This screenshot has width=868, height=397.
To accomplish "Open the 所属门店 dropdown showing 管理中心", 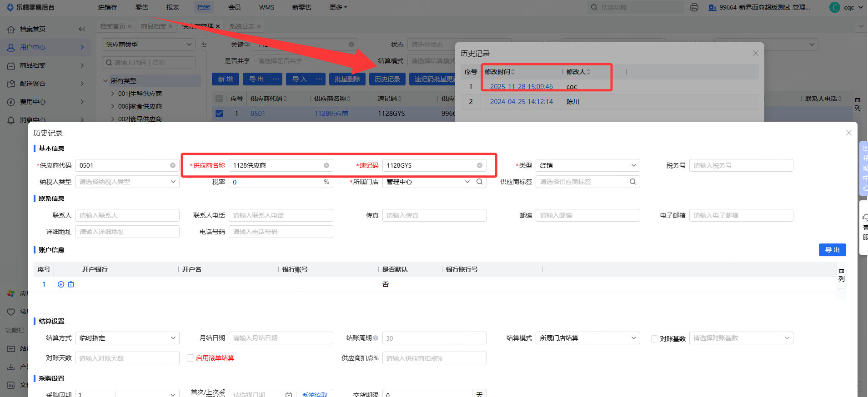I will 428,182.
